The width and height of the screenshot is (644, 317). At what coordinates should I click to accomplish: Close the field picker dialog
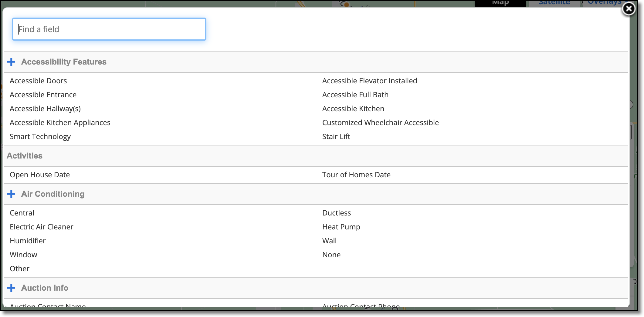[629, 9]
